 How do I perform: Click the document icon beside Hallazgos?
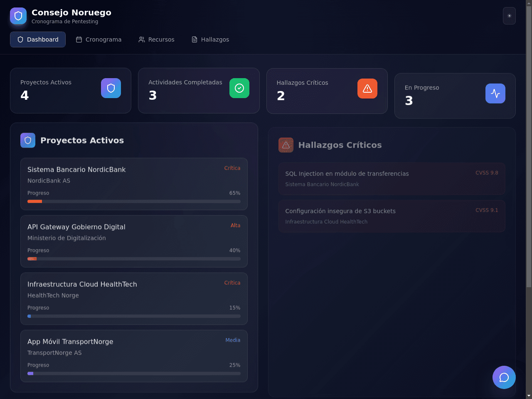(x=195, y=39)
